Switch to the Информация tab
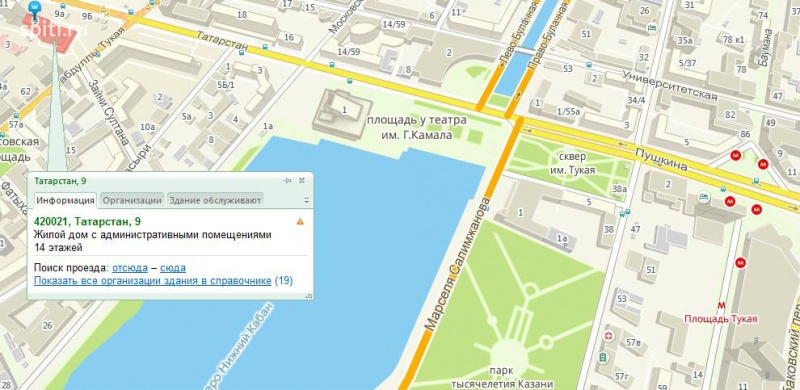Viewport: 800px width, 390px height. 65,200
